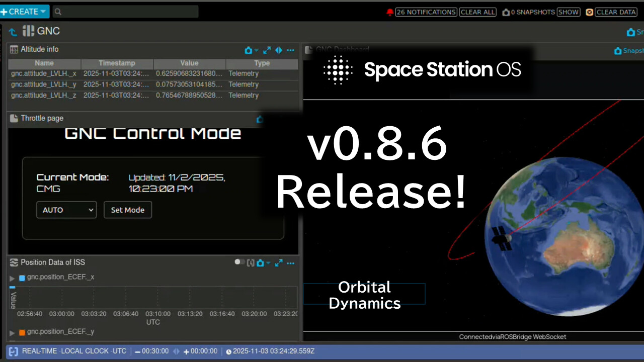
Task: Click the Clear Data button
Action: 616,12
